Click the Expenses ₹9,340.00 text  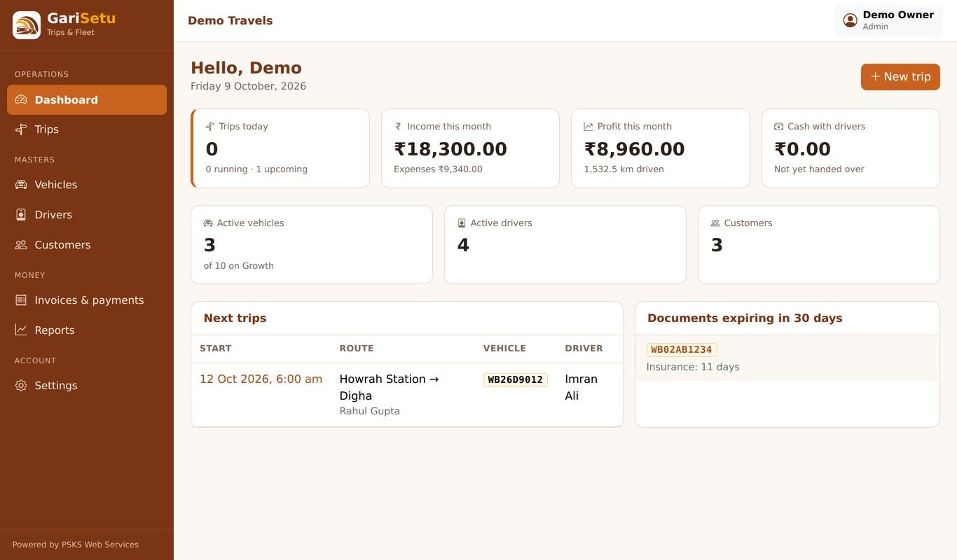coord(439,169)
